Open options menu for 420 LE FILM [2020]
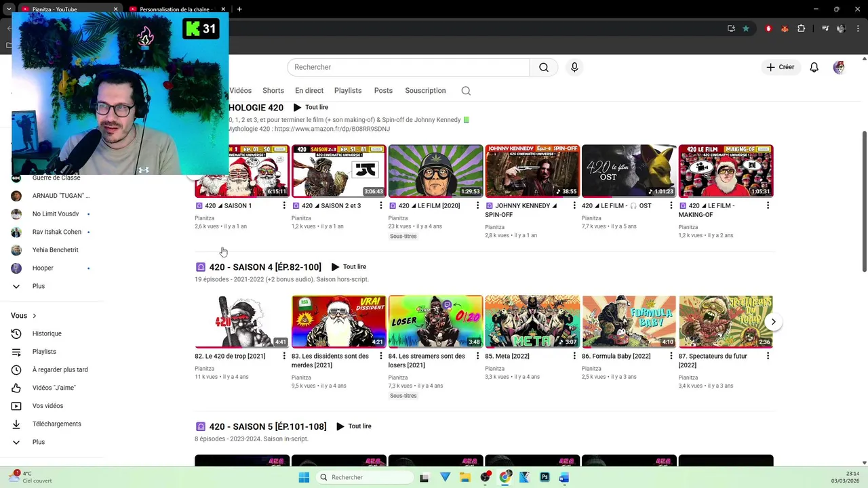Screen dimensions: 868x488 click(x=477, y=206)
